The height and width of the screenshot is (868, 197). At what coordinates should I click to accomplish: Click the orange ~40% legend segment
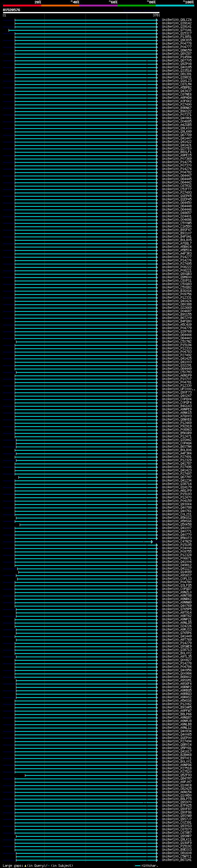(60, 6)
